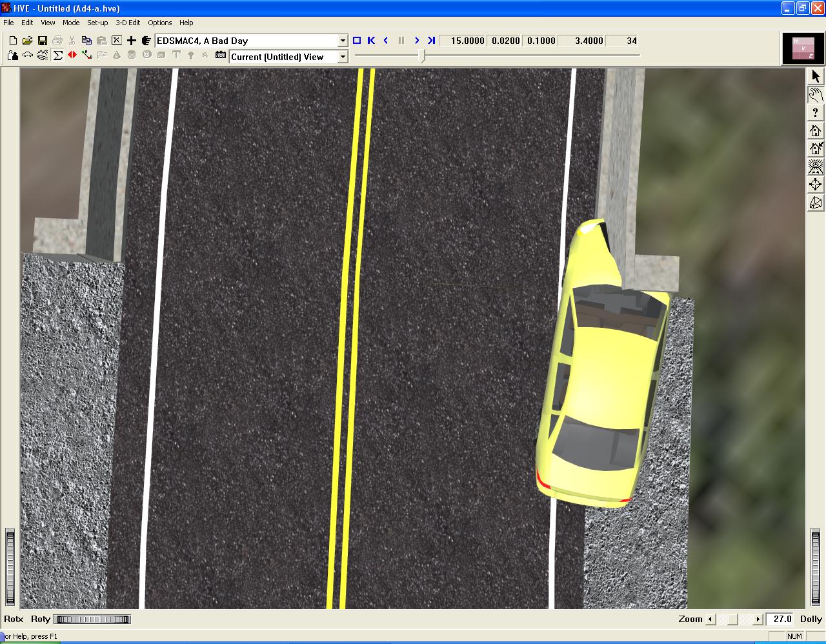
Task: Open the EDSMAC4, A Bad Day dropdown
Action: (x=343, y=41)
